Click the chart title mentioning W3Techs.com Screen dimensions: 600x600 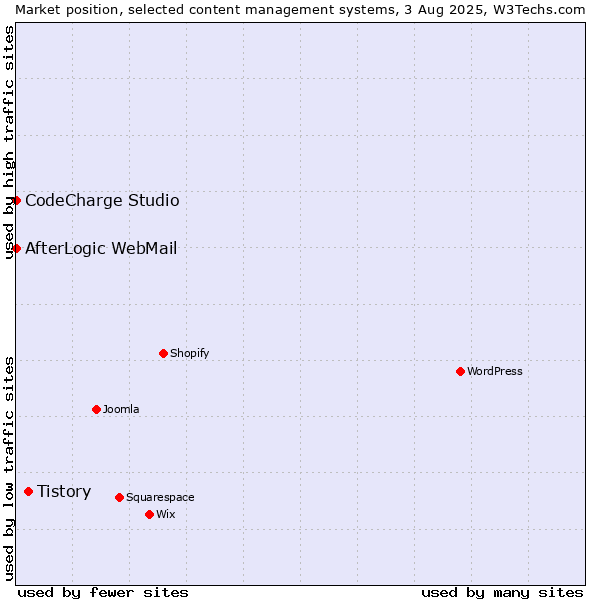(300, 10)
